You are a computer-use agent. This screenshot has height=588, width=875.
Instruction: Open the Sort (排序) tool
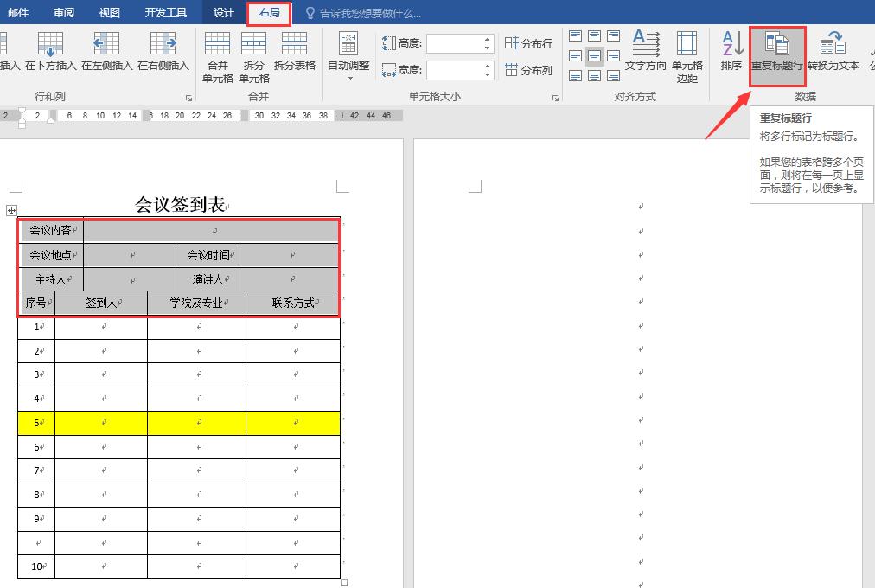(731, 54)
